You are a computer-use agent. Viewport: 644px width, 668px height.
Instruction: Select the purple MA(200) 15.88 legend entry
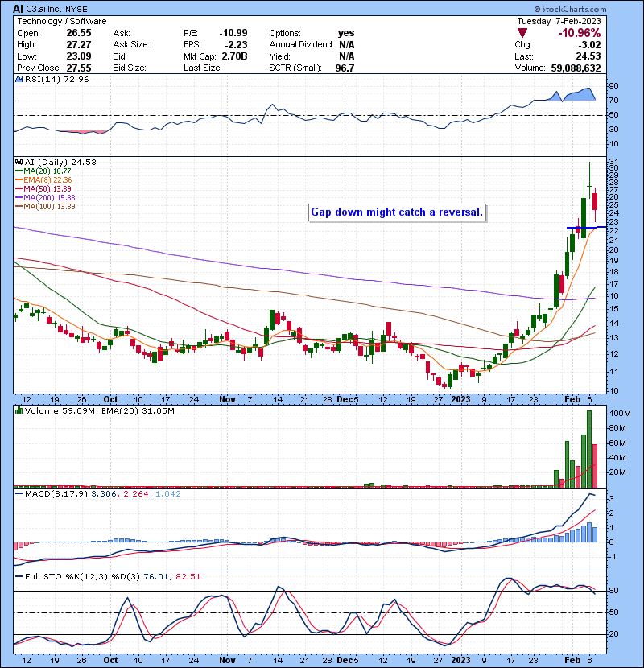45,198
